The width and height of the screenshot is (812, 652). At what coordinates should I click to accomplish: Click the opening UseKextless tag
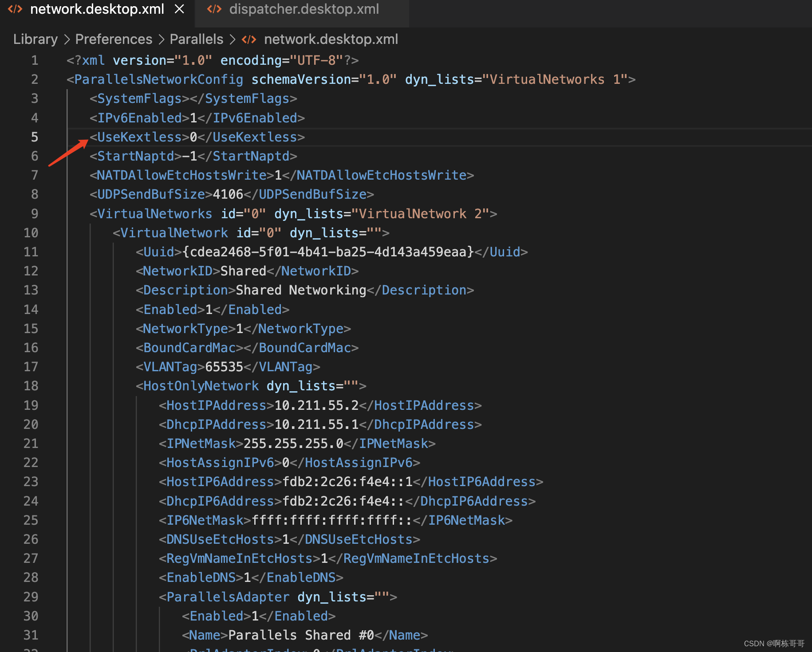pos(140,137)
